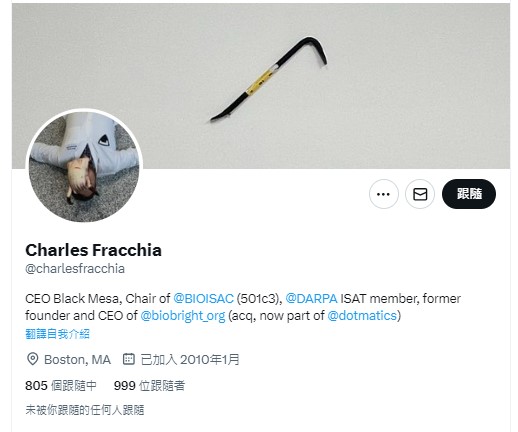Open the @BIOISAC mention link
Viewport: 518px width, 432px height.
pos(203,298)
